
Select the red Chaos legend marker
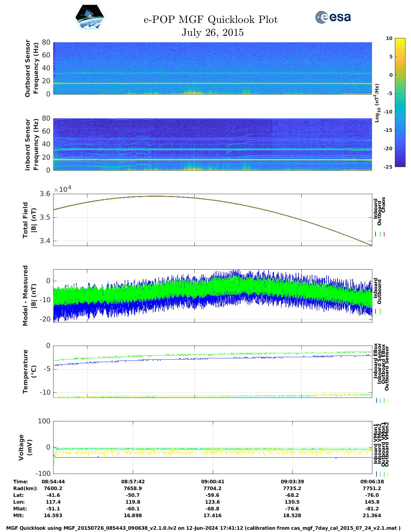(x=384, y=234)
